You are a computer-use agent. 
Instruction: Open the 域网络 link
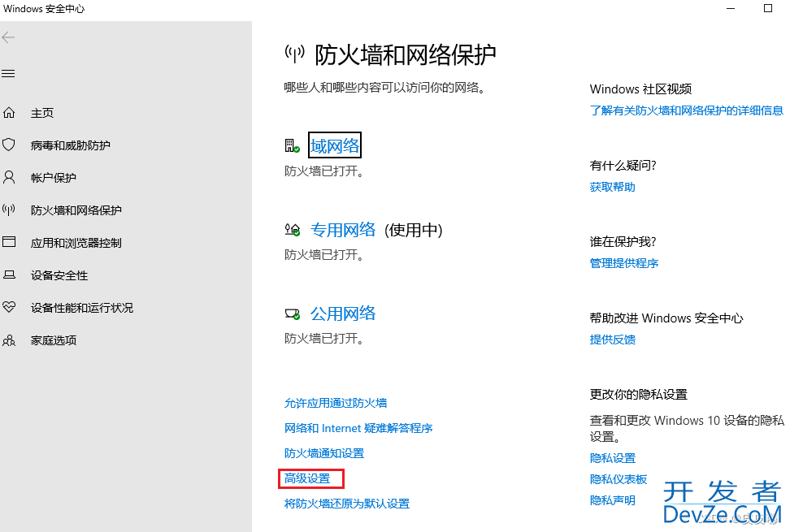point(335,146)
